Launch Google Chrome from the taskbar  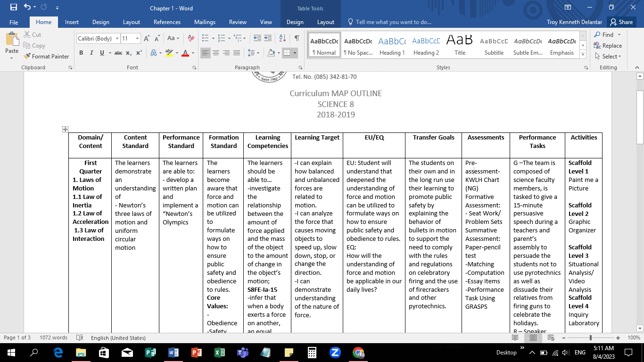coord(359,352)
